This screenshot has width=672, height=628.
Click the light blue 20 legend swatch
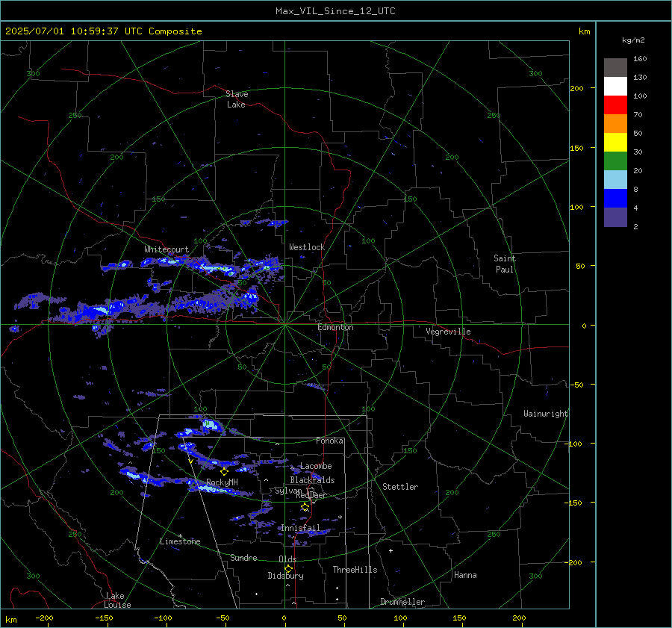[x=615, y=179]
